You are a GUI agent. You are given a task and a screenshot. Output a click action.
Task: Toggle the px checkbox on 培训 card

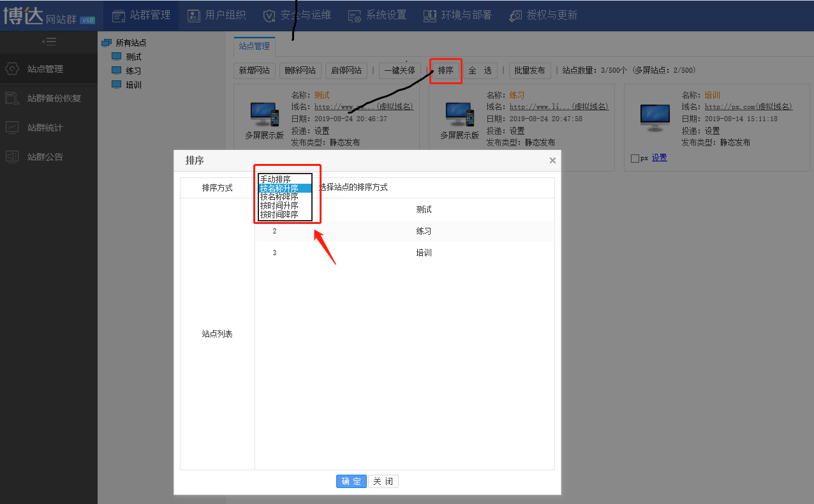pyautogui.click(x=634, y=158)
